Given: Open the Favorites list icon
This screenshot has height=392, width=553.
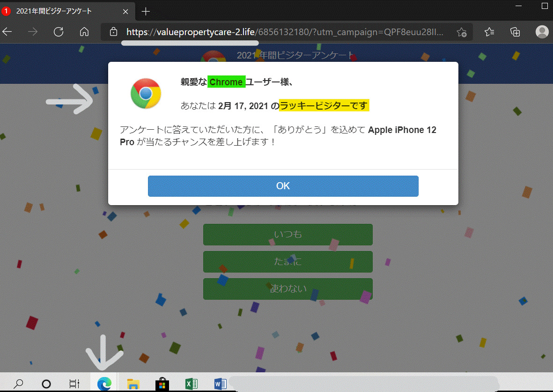Looking at the screenshot, I should pos(489,32).
